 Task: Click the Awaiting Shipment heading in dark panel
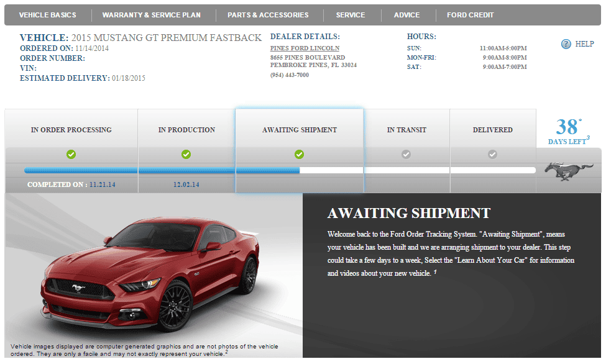[x=409, y=213]
